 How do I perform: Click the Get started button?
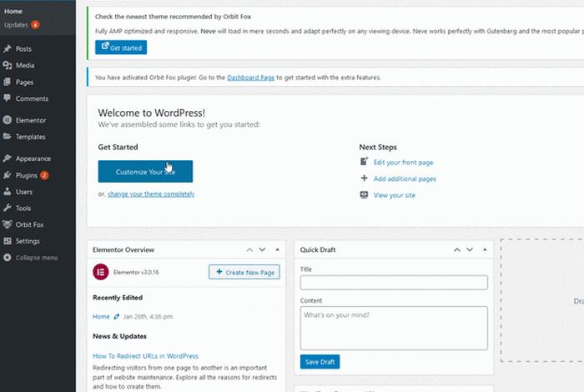[x=121, y=48]
